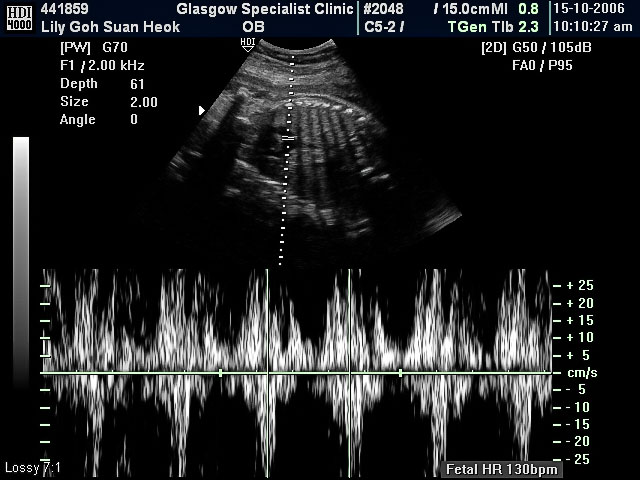Click the left tick on spectral baseline
640x480 pixels.
click(220, 373)
